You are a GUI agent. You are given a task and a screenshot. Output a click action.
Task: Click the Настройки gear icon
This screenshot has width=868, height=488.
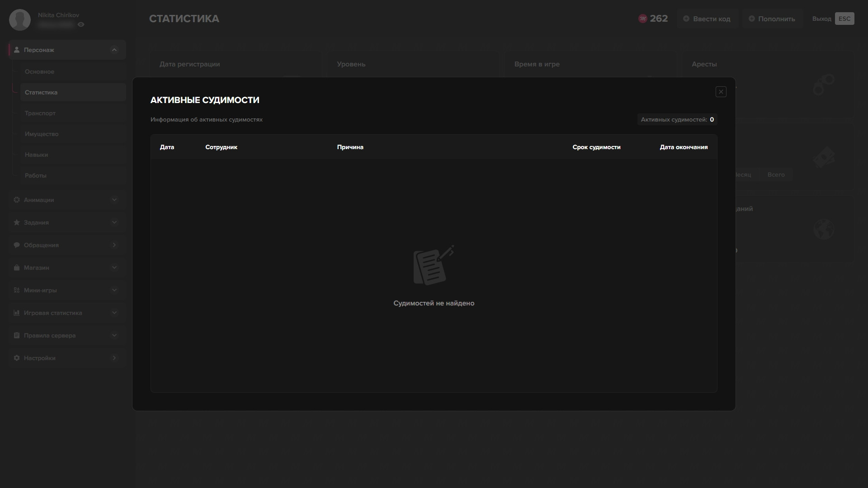(17, 358)
